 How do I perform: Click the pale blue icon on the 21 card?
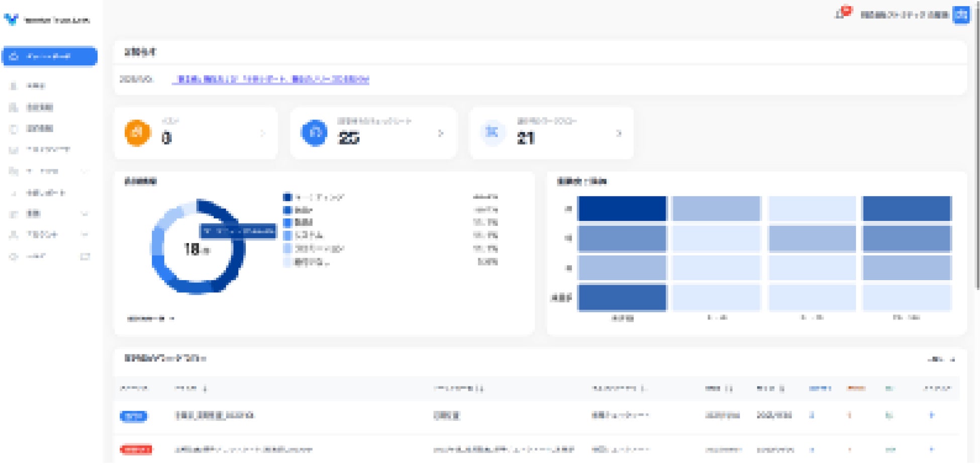click(x=492, y=132)
